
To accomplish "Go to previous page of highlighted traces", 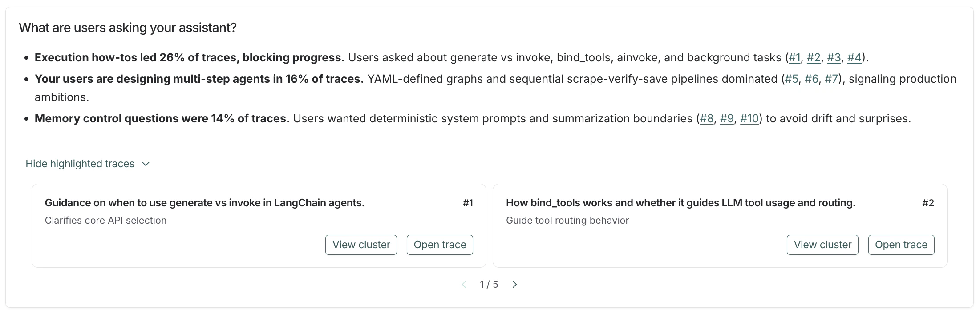I will point(464,285).
